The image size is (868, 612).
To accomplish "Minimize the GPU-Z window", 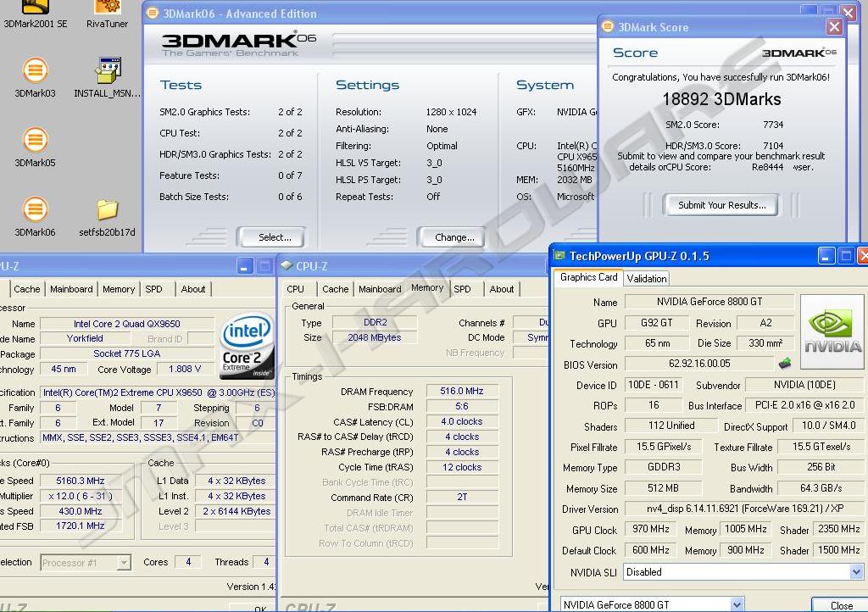I will [826, 256].
